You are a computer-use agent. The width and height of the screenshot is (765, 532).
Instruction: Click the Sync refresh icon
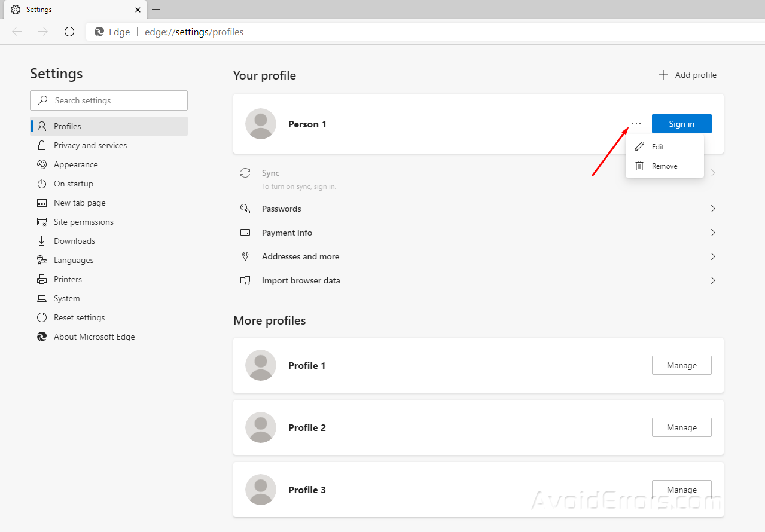pos(245,172)
